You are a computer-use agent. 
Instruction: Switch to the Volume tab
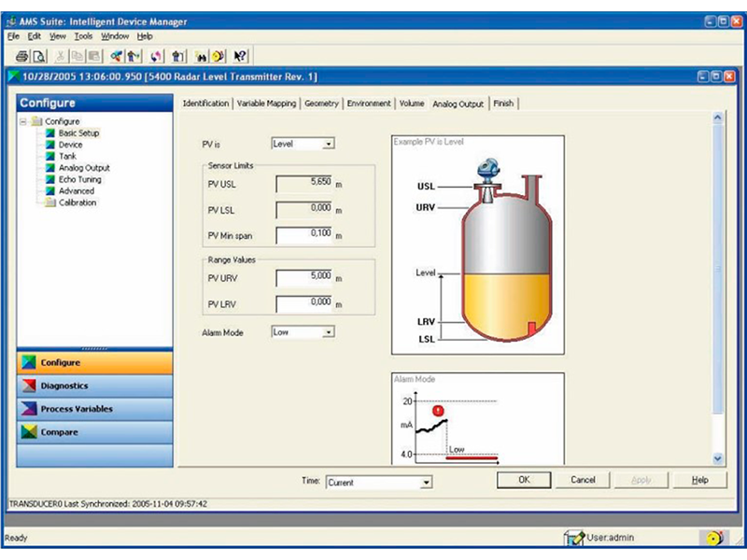point(412,104)
